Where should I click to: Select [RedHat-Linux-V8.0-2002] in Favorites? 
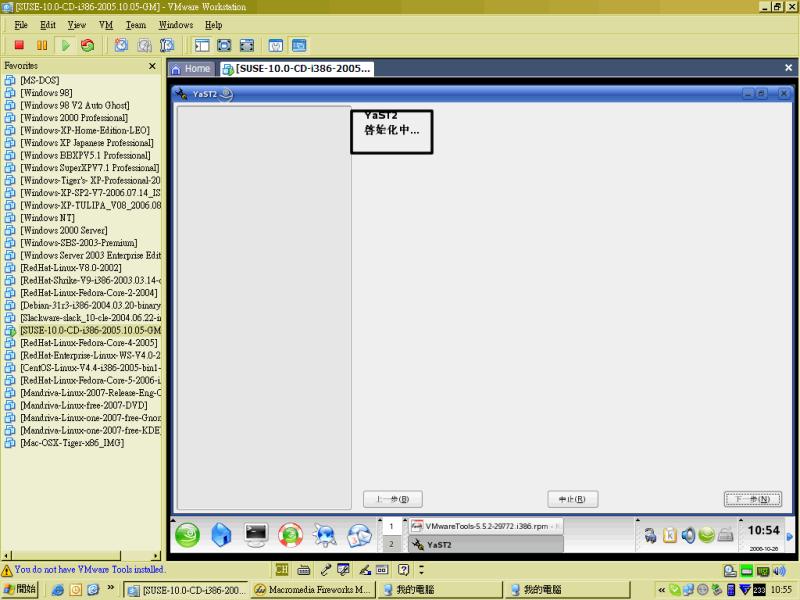[x=71, y=268]
